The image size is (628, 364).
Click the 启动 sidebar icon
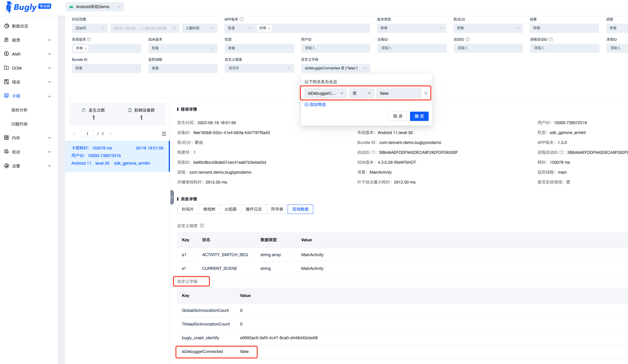point(6,152)
